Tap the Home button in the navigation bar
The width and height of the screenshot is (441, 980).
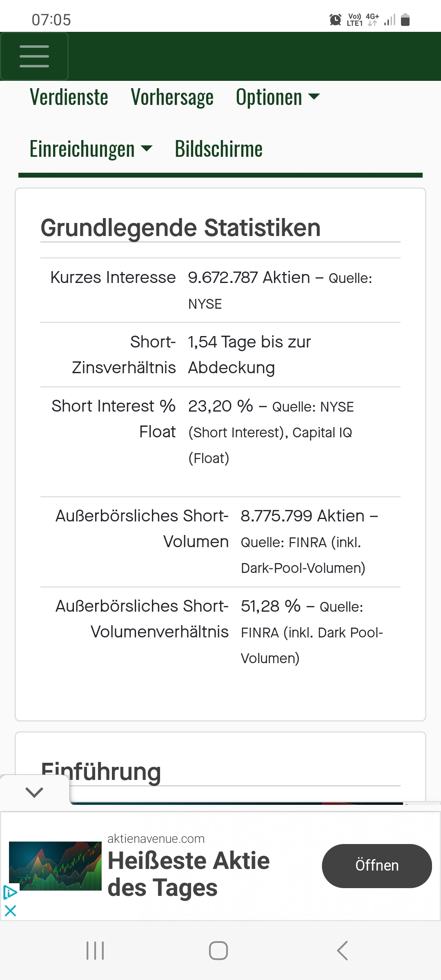point(219,950)
